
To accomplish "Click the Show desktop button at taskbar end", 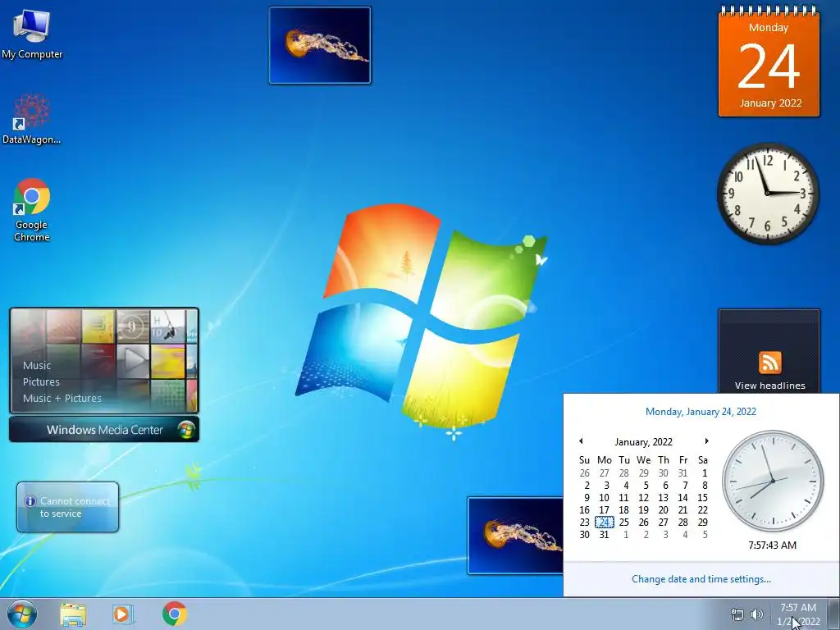I will (x=833, y=614).
